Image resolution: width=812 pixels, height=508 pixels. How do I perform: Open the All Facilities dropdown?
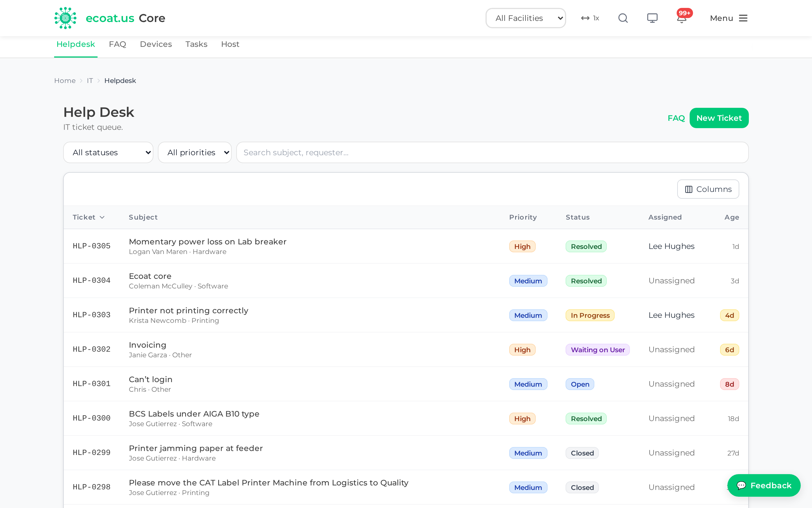[526, 18]
